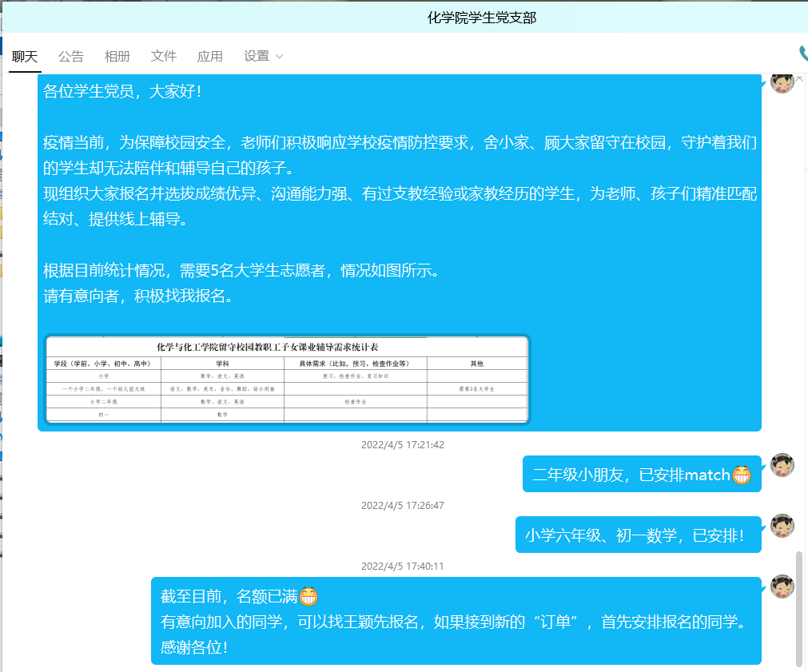This screenshot has width=808, height=672.
Task: Click avatar beside '截至目前，名额已满' message
Action: click(x=782, y=586)
